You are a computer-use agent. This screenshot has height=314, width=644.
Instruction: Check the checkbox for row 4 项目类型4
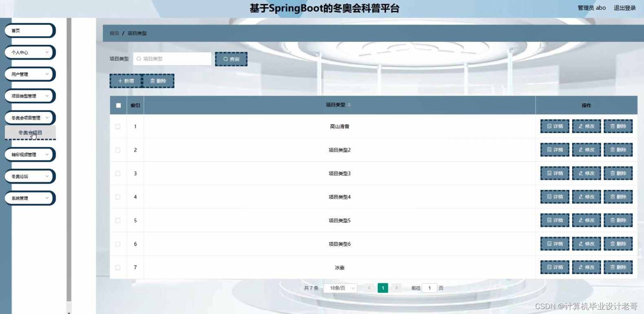pyautogui.click(x=118, y=197)
